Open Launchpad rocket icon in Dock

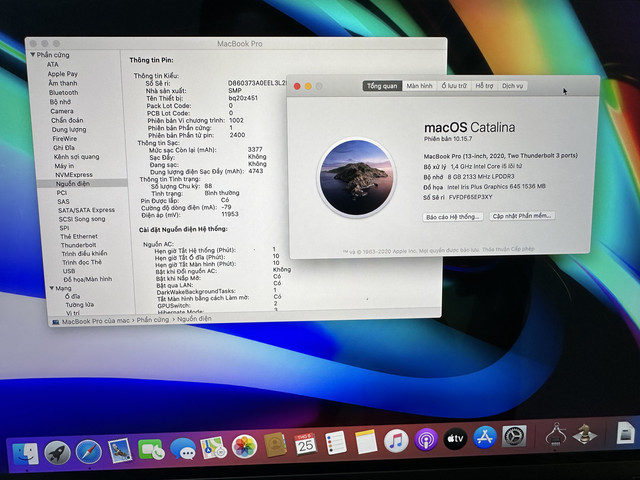click(57, 452)
